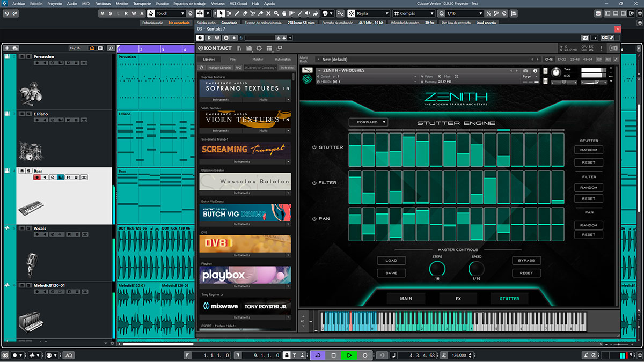Adjust the instrument Tune knob
Screen dimensions: 644x362
pyautogui.click(x=555, y=72)
